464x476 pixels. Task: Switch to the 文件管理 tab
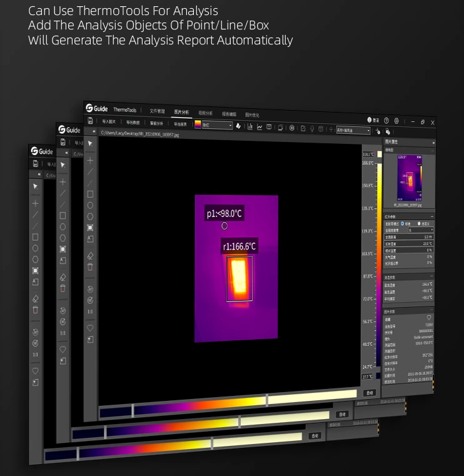(157, 111)
